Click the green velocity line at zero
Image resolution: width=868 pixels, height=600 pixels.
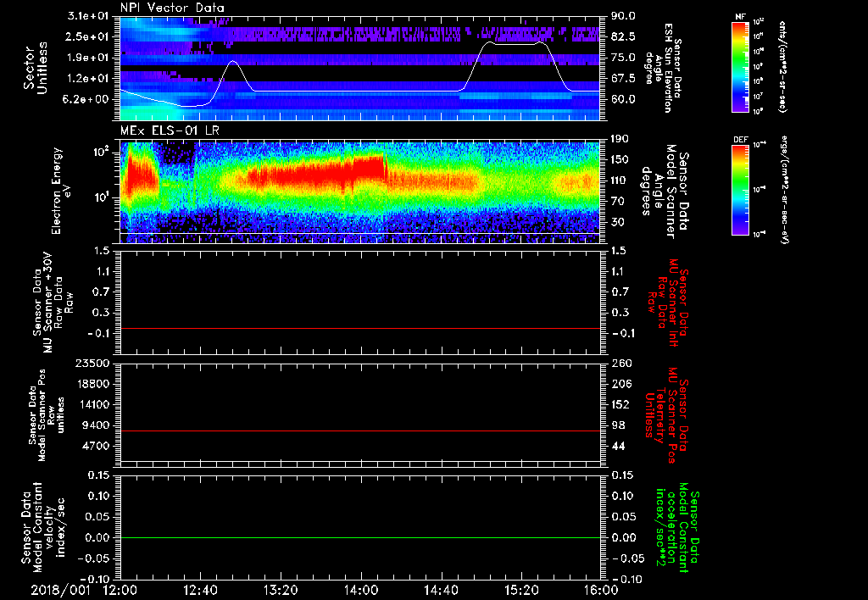tap(360, 537)
